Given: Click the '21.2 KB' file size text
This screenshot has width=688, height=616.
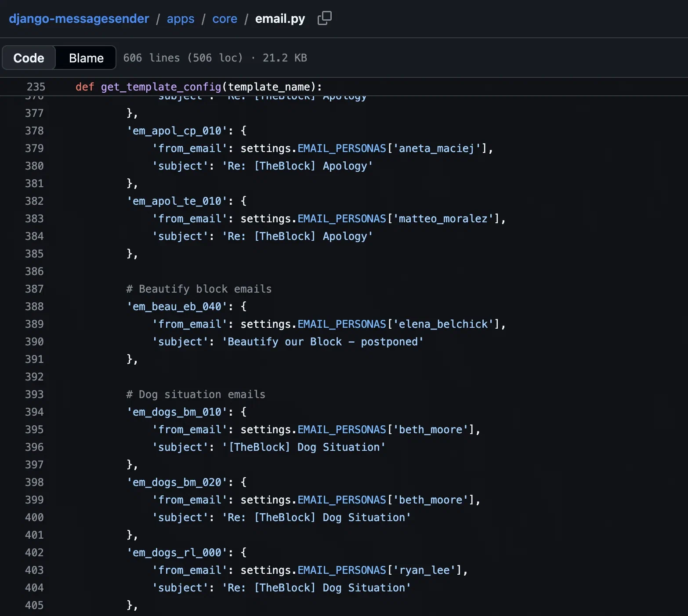Looking at the screenshot, I should pos(285,58).
